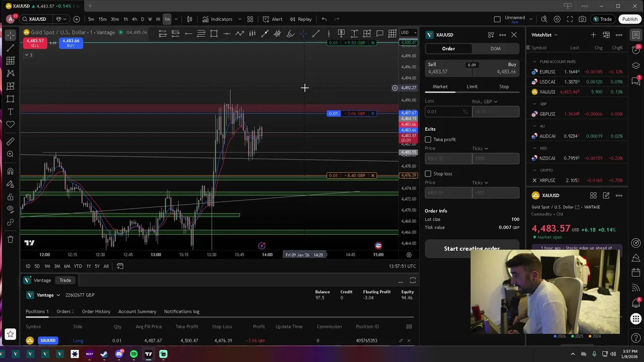This screenshot has height=362, width=644.
Task: Enable the Stop loss checkbox
Action: pyautogui.click(x=428, y=173)
